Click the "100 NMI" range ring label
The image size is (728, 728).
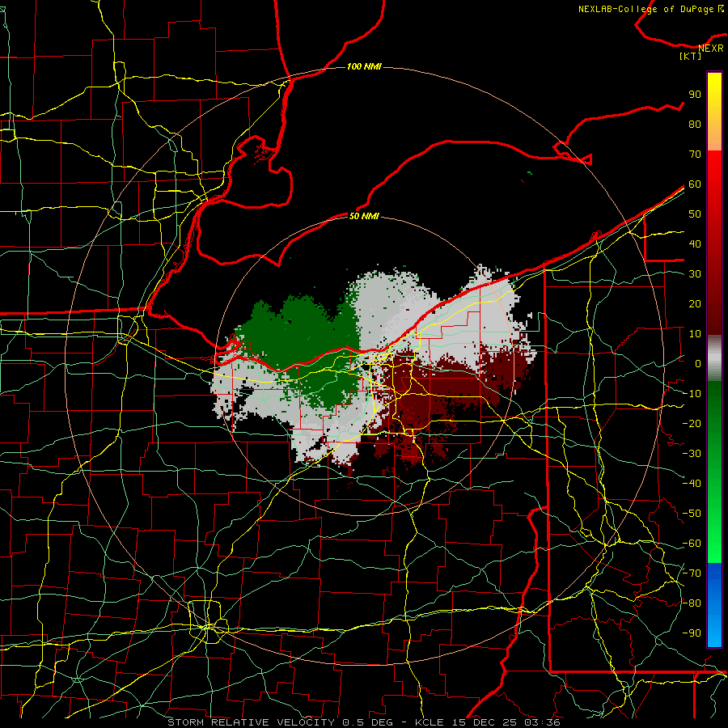coord(364,67)
